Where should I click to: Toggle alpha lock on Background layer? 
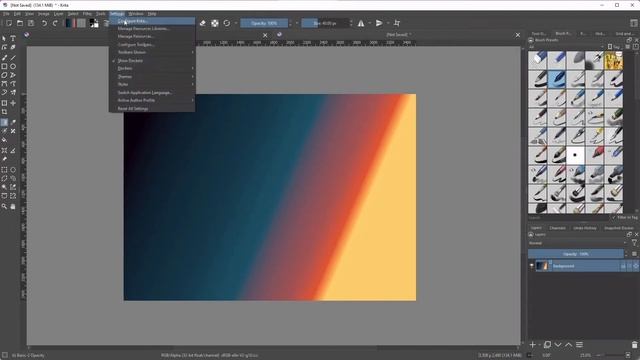(636, 266)
